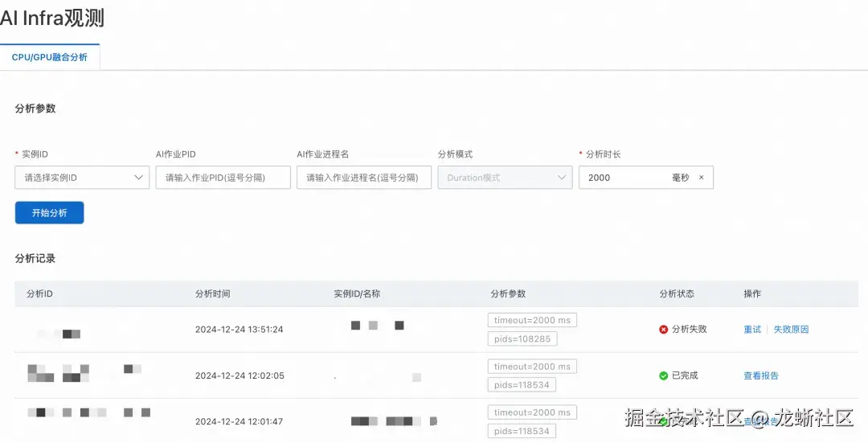Click the 操作 column header
The image size is (868, 443).
tap(752, 293)
